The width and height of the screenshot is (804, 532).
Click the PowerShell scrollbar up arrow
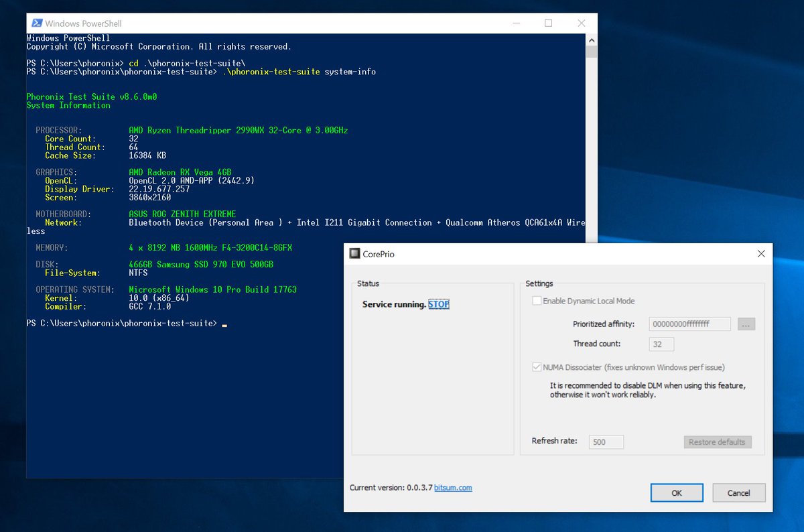click(x=591, y=40)
